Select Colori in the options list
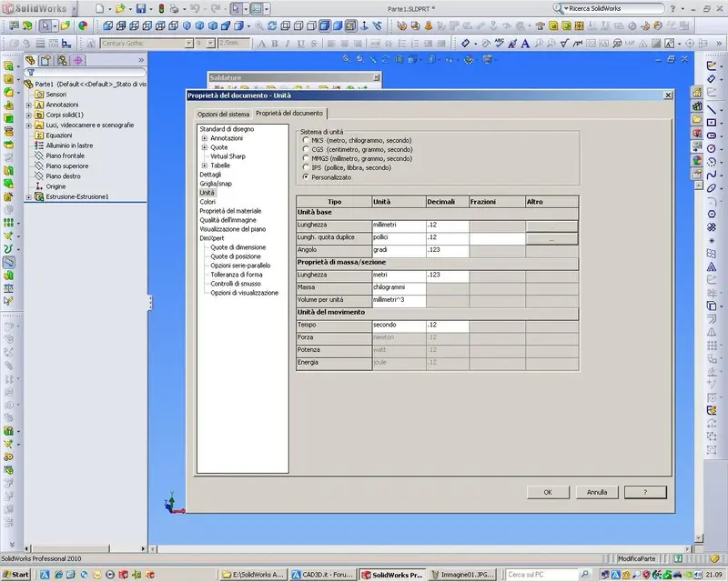Screen dimensions: 728x582 tap(207, 202)
